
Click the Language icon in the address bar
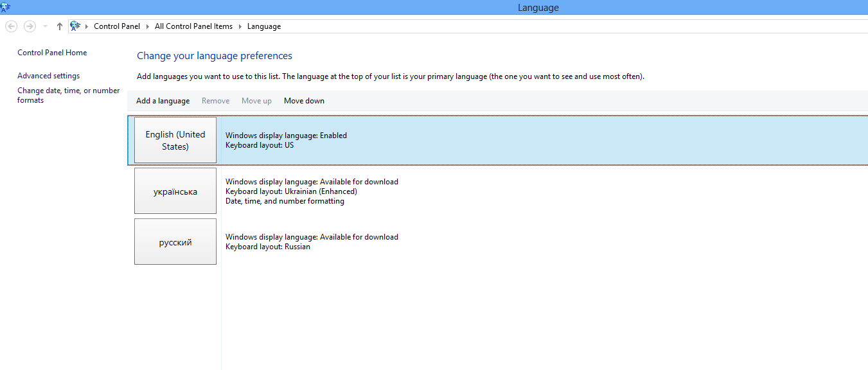[x=75, y=26]
